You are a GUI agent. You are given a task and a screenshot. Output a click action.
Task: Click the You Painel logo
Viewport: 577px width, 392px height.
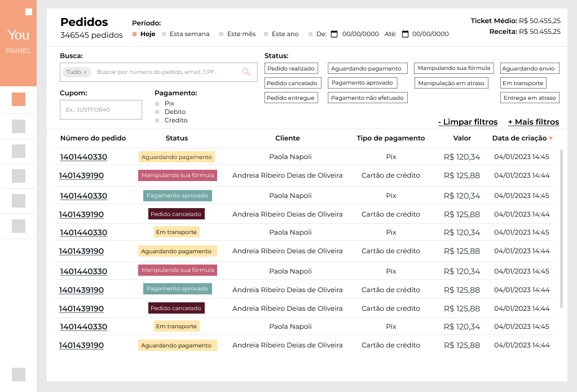(x=19, y=41)
